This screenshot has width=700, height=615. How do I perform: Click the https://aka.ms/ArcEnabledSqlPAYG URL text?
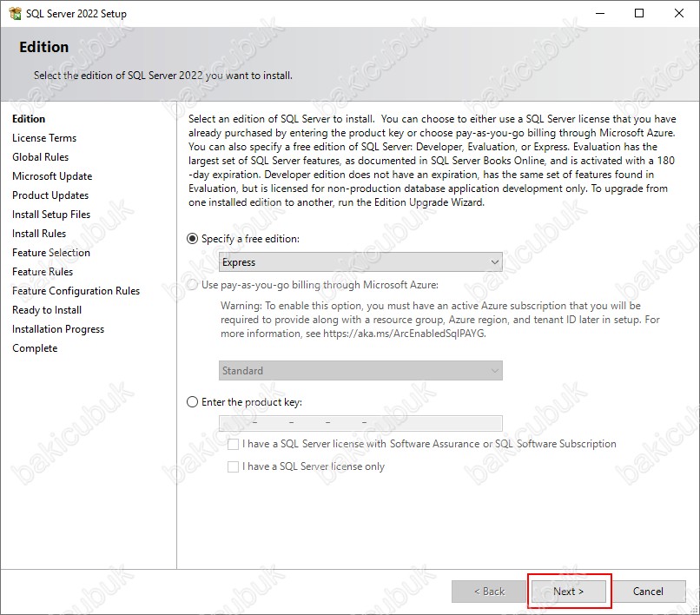[x=404, y=334]
